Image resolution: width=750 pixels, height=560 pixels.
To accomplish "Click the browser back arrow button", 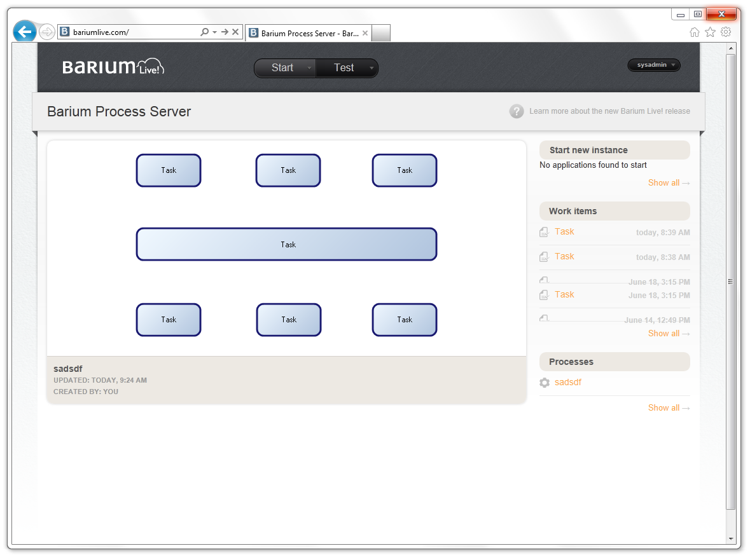I will (25, 32).
